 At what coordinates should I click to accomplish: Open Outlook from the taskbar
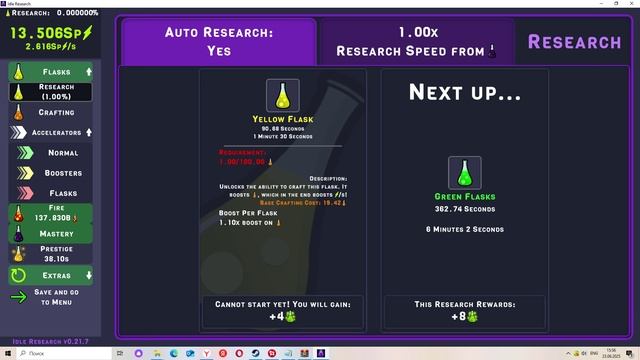pyautogui.click(x=190, y=353)
